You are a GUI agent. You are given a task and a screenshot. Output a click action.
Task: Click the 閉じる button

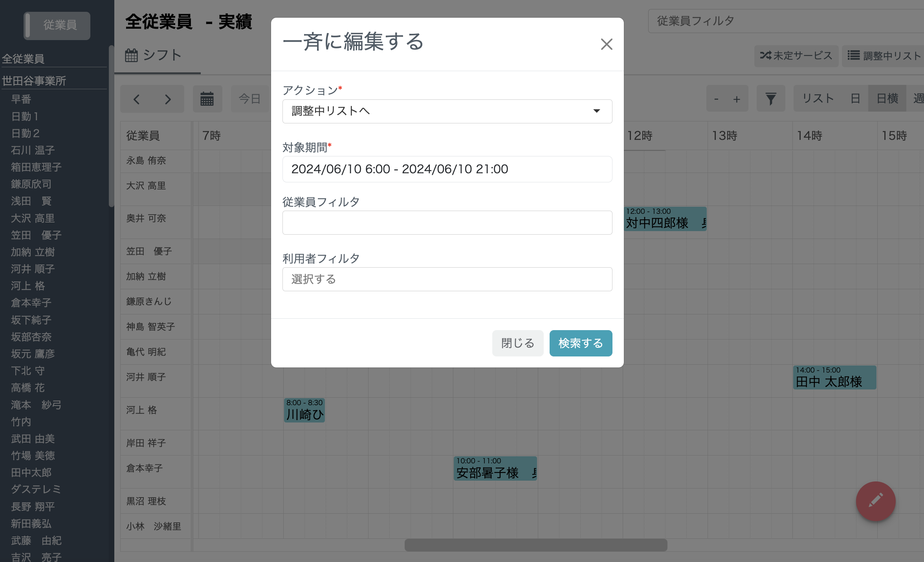click(517, 343)
